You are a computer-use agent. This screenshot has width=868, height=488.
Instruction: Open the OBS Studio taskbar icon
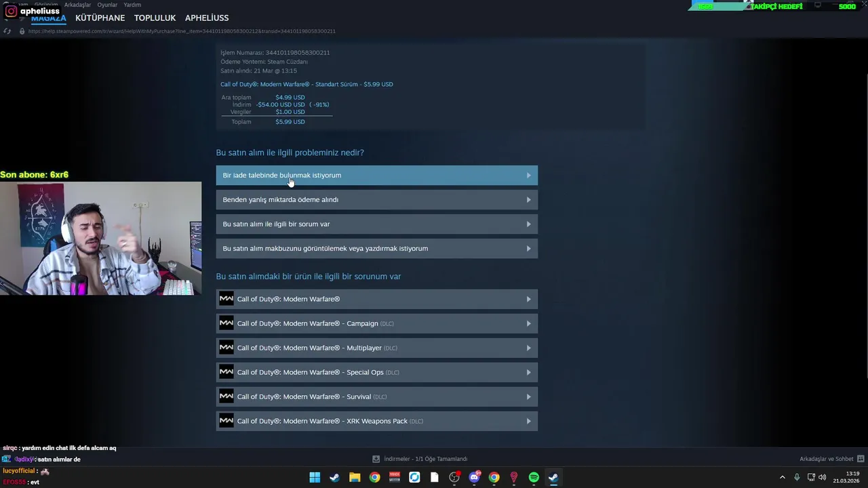pos(454,477)
